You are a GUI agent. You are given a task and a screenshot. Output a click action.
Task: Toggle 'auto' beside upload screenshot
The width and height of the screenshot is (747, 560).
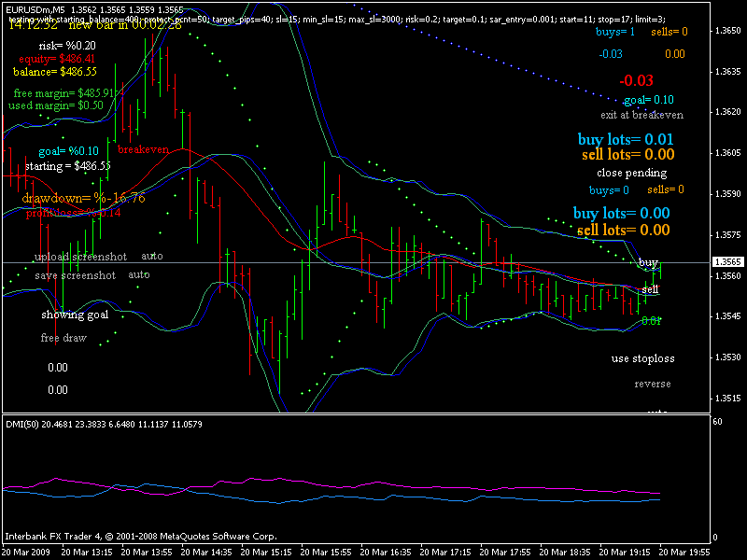coord(152,256)
